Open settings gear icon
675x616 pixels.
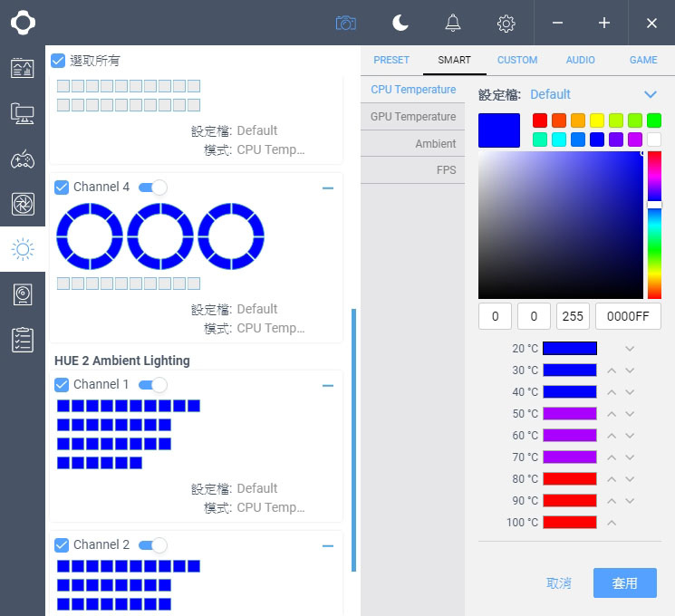coord(506,24)
